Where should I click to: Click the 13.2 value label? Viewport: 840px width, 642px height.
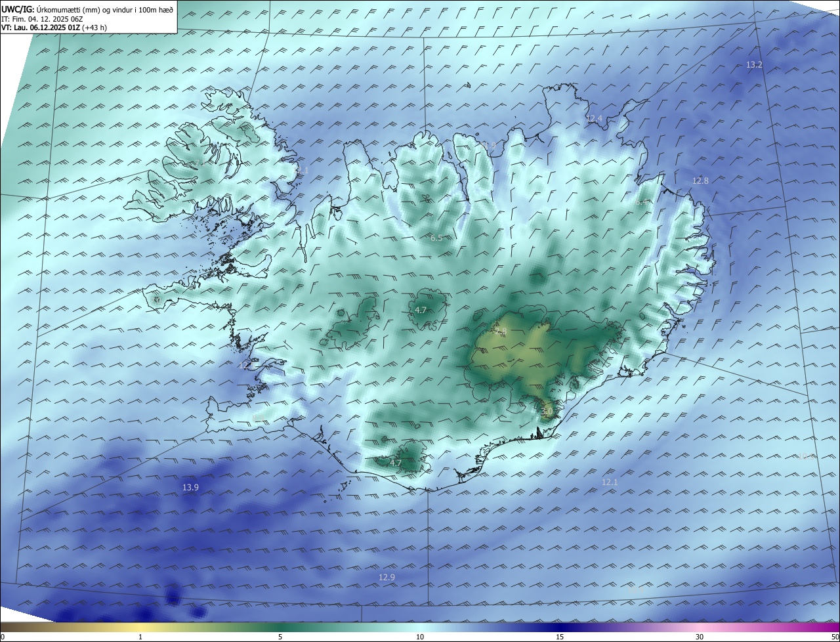(754, 65)
